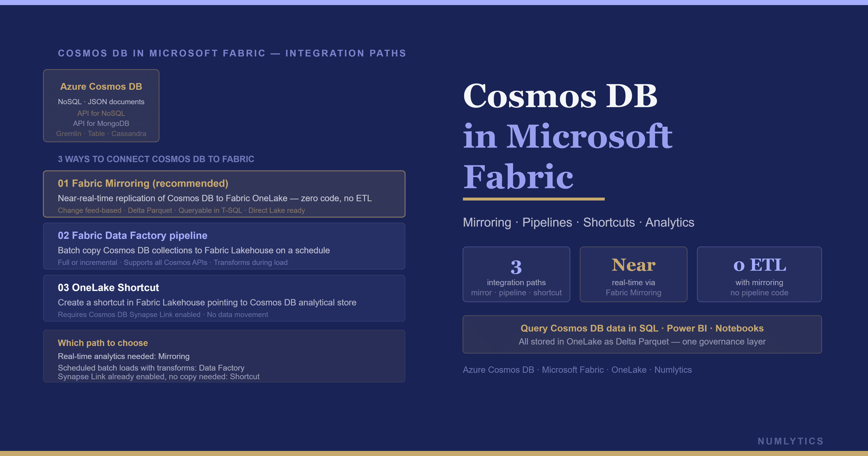Click 'Query Cosmos DB data in SQL · Power BI · Notebooks'
The height and width of the screenshot is (456, 868).
tap(642, 328)
